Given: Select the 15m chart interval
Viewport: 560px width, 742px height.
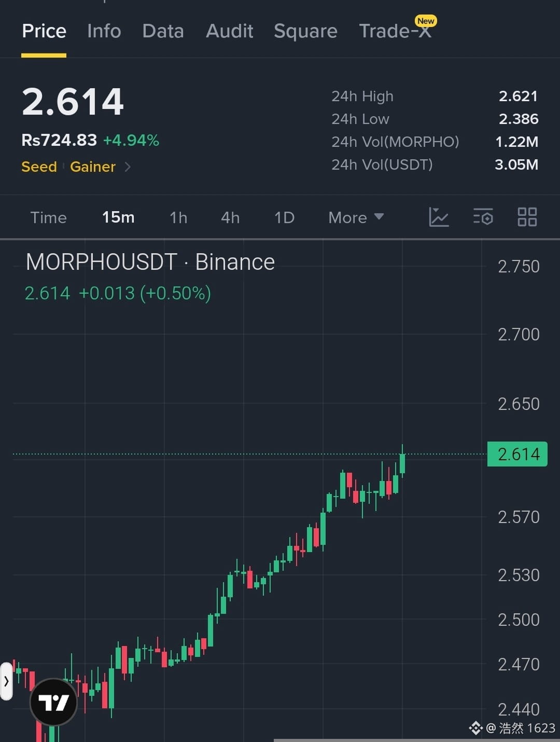Looking at the screenshot, I should tap(118, 217).
